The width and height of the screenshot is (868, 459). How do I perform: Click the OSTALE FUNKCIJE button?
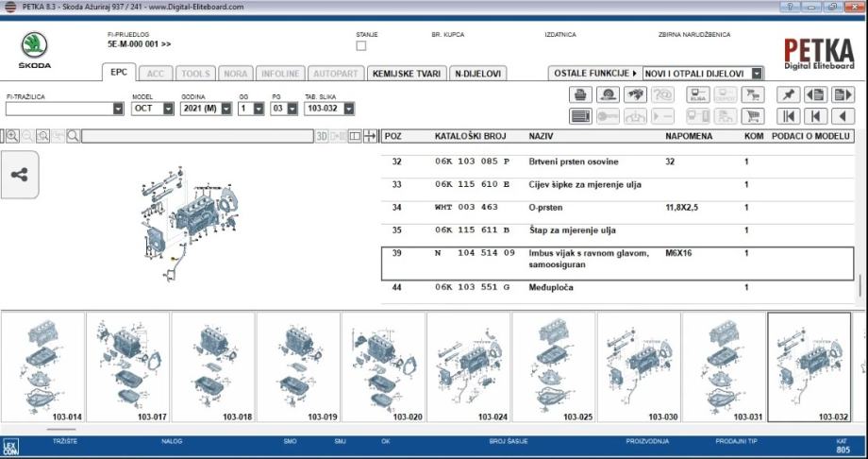tap(595, 73)
